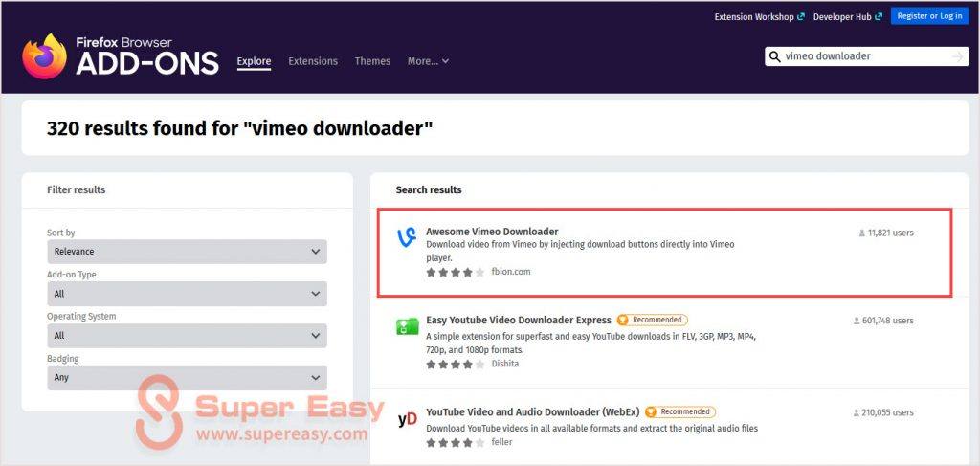Click the Recommended badge on Easy Youtube Downloader

(x=652, y=320)
